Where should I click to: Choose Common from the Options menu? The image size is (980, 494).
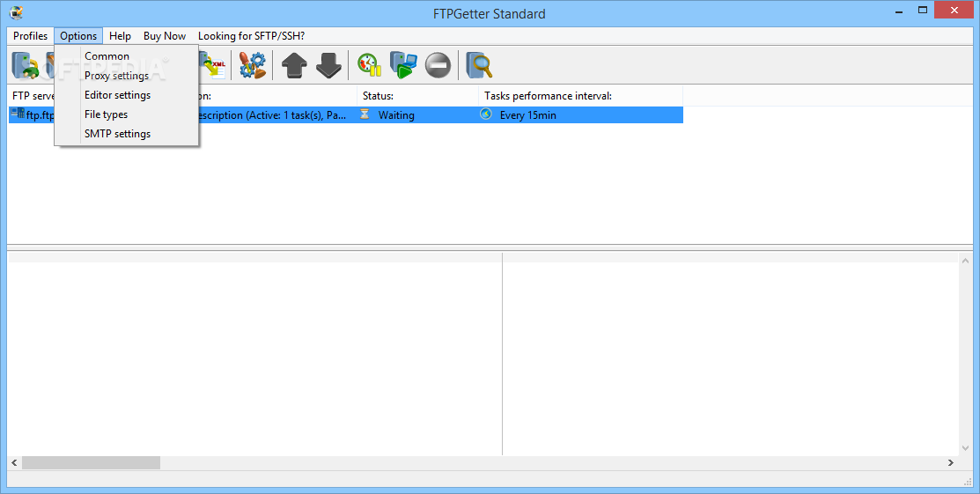coord(127,56)
